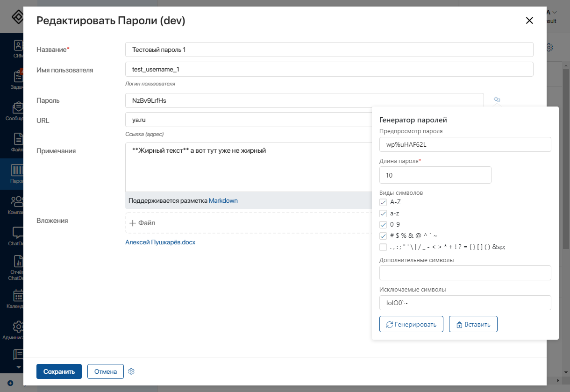Save changes with Сохранить button
570x392 pixels.
(x=59, y=371)
